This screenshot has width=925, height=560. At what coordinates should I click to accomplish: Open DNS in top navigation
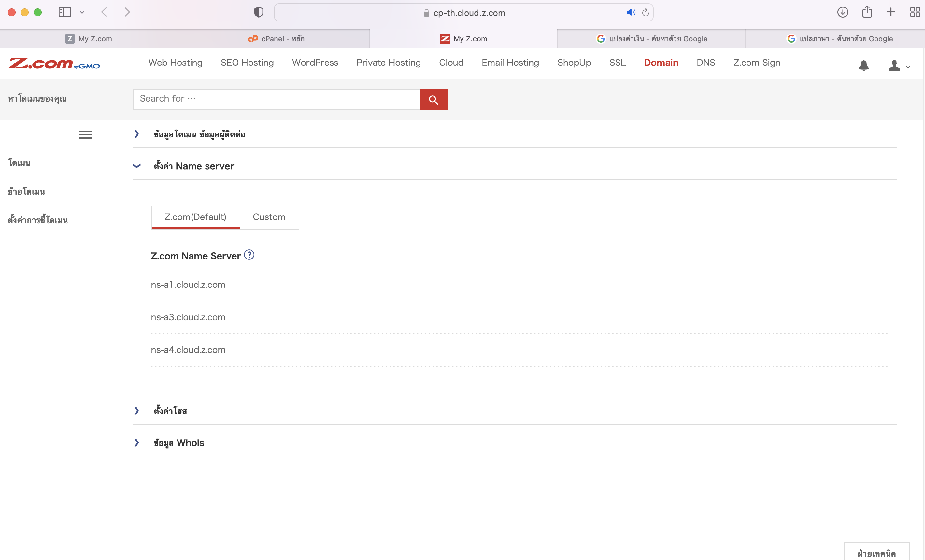tap(706, 63)
